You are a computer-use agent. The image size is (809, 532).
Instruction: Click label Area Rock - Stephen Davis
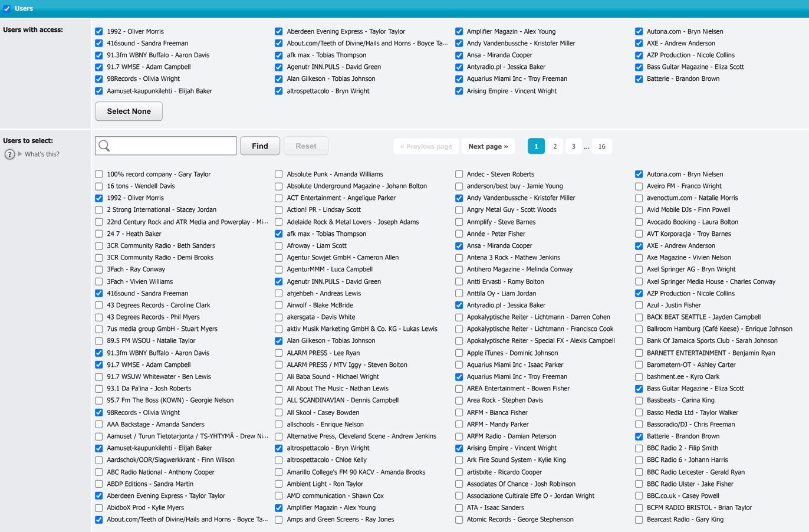point(505,400)
